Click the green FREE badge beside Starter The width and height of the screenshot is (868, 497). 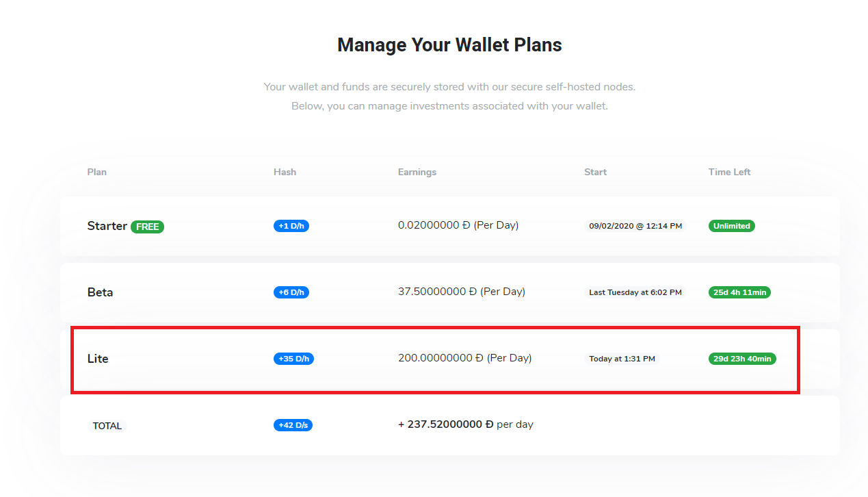147,227
